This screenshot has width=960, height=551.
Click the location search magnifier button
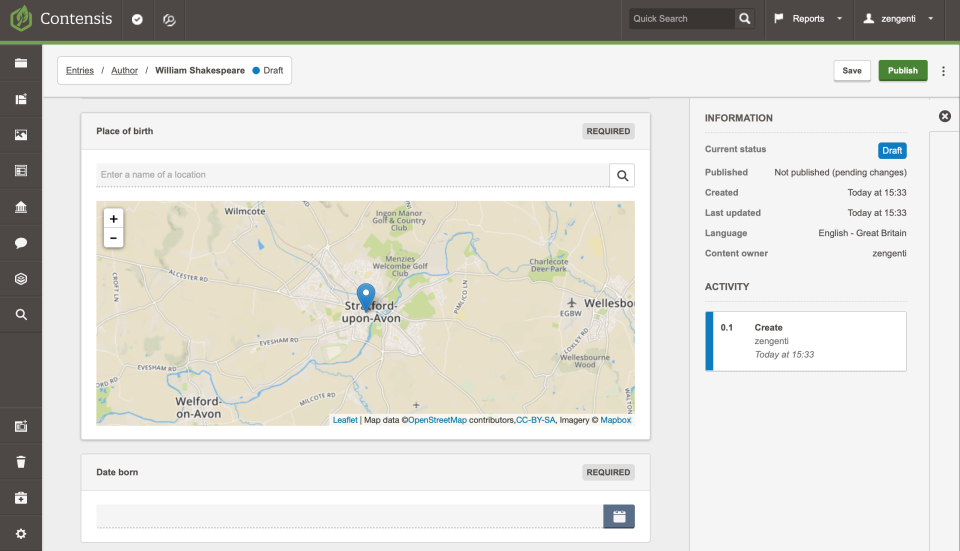pyautogui.click(x=622, y=175)
